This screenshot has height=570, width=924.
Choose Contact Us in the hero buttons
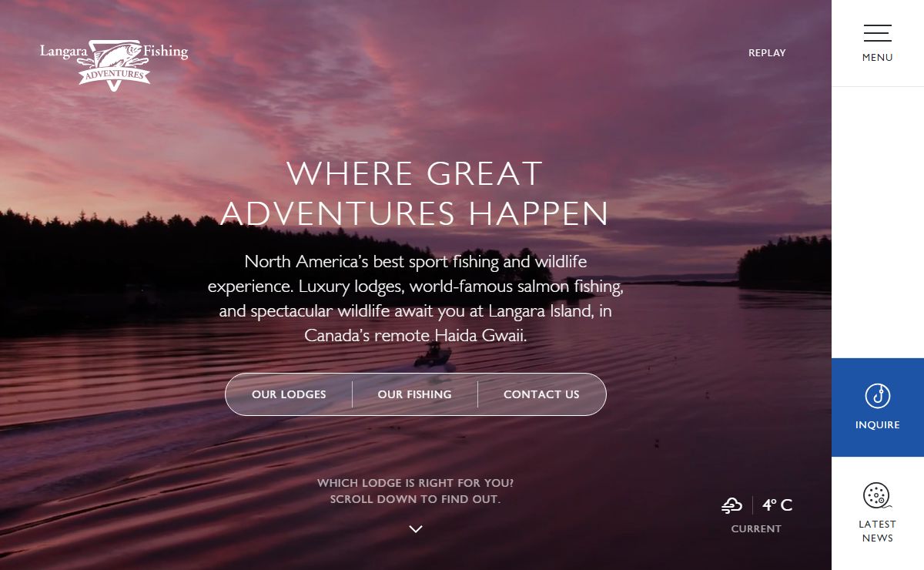[541, 394]
